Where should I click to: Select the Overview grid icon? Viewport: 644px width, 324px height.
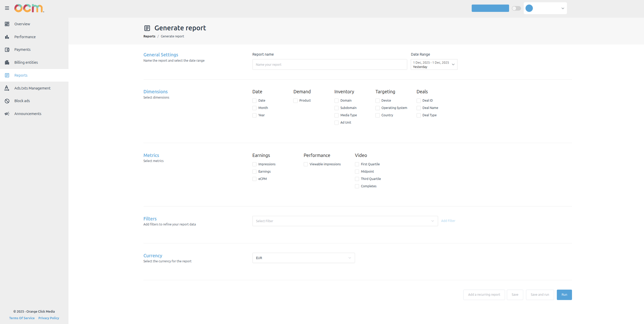pos(7,24)
